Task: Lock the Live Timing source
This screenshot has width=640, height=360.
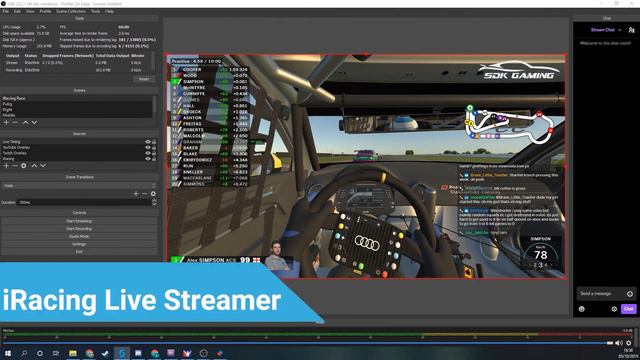Action: 154,142
